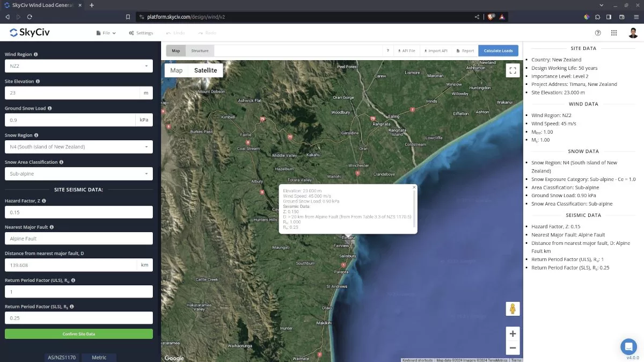Click the Site Elevation input field

point(72,93)
